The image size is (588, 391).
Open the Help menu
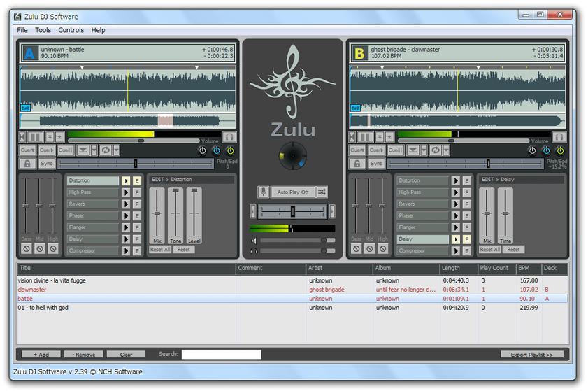tap(98, 30)
